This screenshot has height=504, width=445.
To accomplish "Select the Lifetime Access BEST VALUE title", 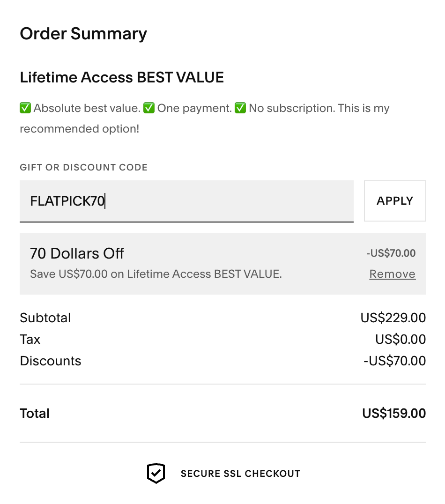I will [x=122, y=77].
